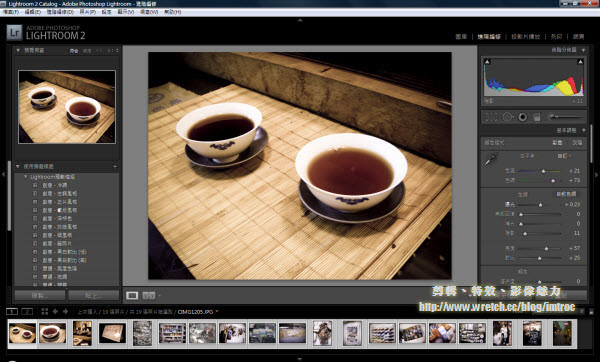Screen dimensions: 600x362
Task: Switch to the Library (圖庫) module
Action: click(461, 37)
